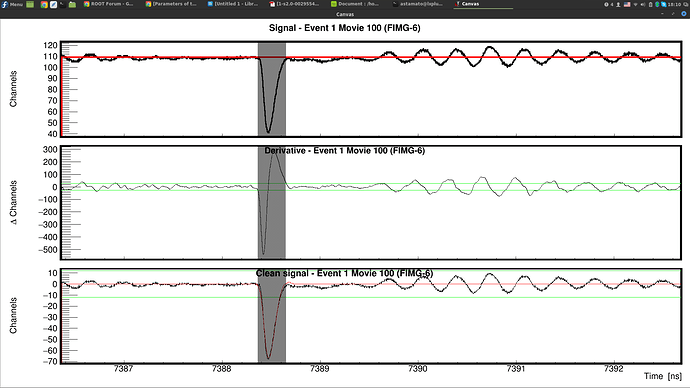This screenshot has height=388, width=690.
Task: Switch to Parameters of t... Chrome window
Action: [172, 4]
